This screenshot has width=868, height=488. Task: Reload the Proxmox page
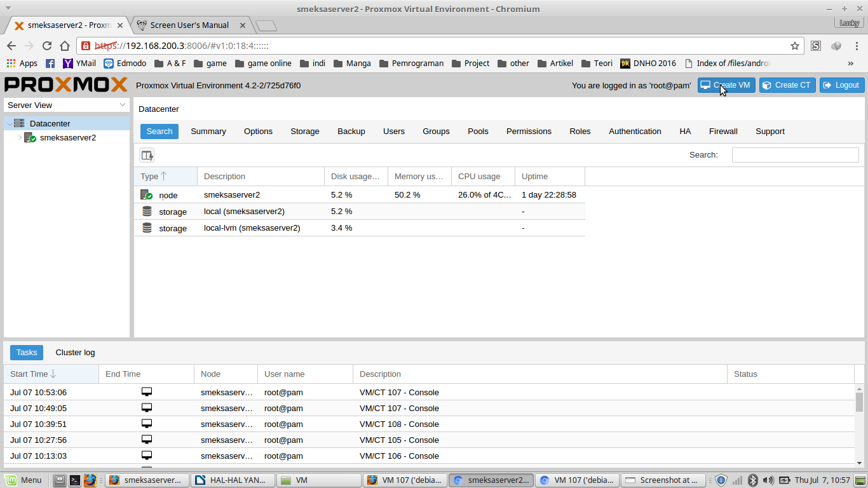coord(47,46)
